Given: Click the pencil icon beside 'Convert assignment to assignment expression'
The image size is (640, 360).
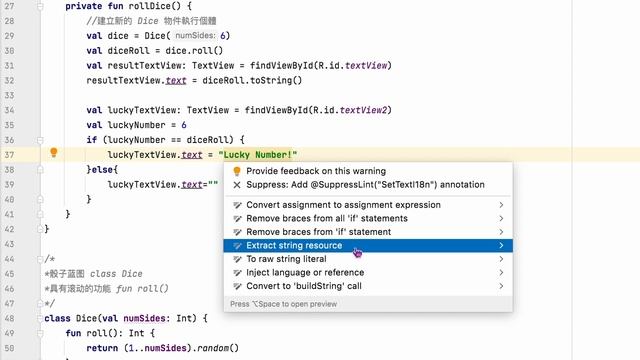Looking at the screenshot, I should coord(237,205).
